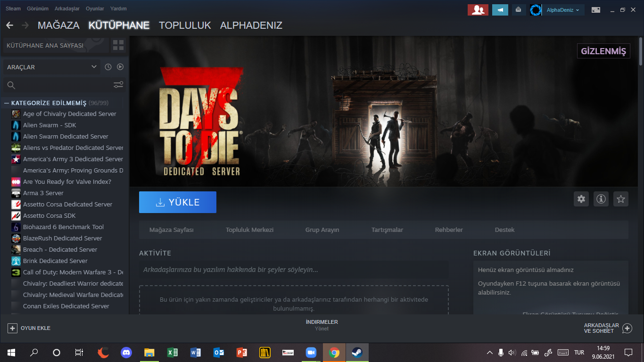Go forward with the right arrow
The height and width of the screenshot is (362, 644).
point(25,25)
